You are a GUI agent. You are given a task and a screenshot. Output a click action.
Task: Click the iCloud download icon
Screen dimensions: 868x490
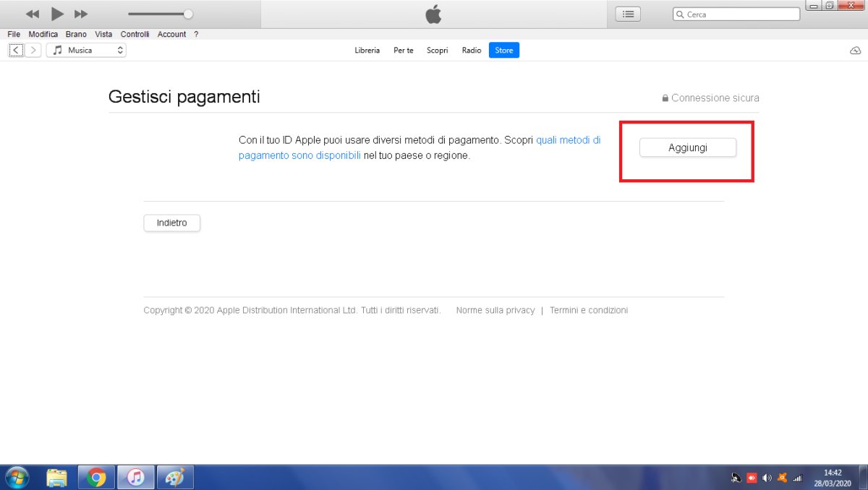pyautogui.click(x=855, y=50)
